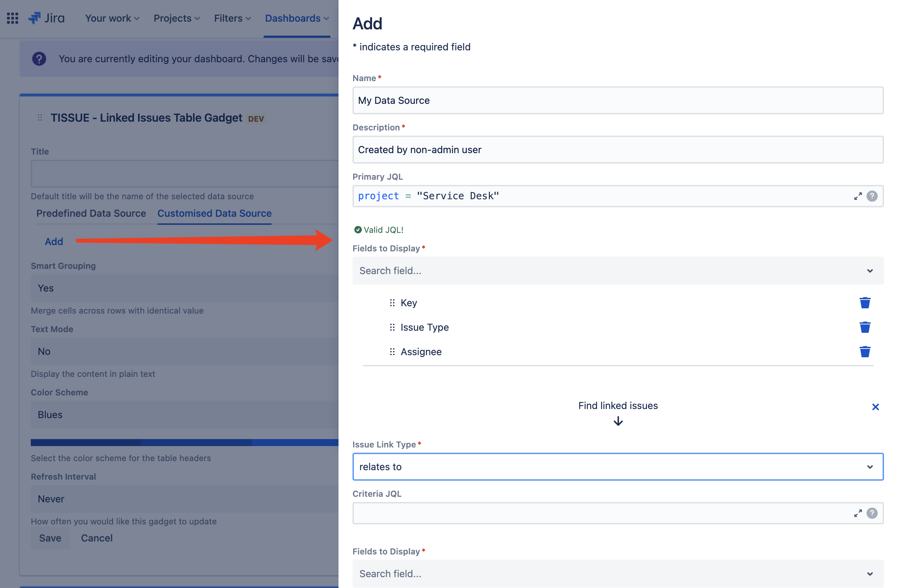Viewport: 898px width, 588px height.
Task: Switch to Predefined Data Source tab
Action: click(91, 214)
